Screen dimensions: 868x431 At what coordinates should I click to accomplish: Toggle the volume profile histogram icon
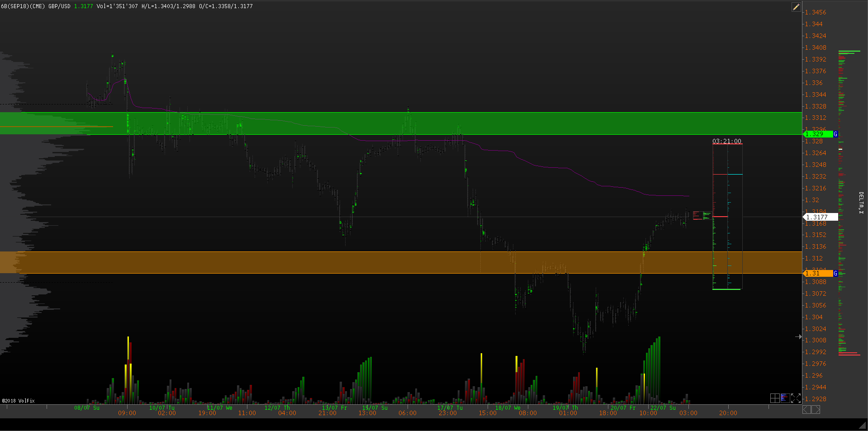pos(785,398)
